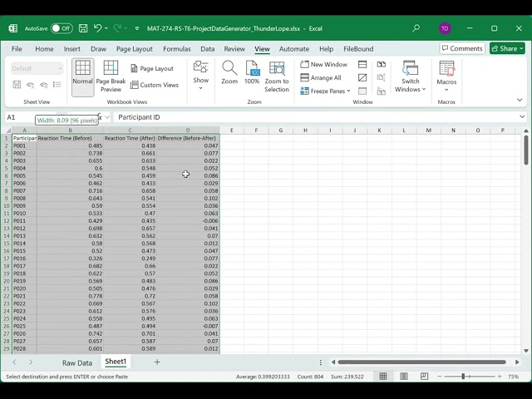Open the Review tab

point(234,49)
